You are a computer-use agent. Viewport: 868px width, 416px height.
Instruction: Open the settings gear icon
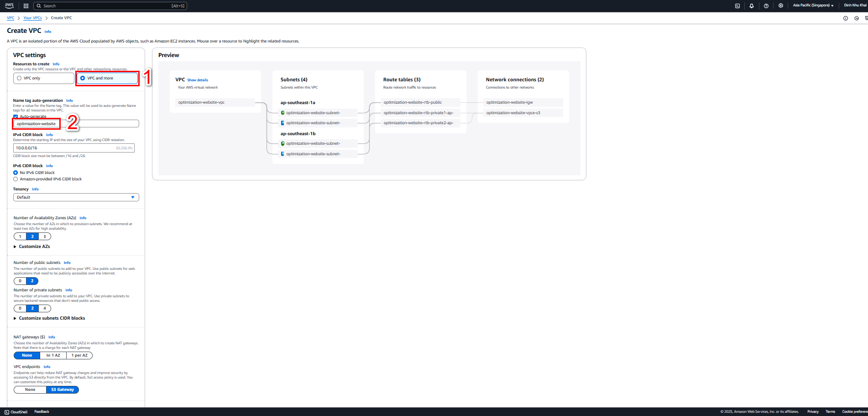click(x=781, y=6)
